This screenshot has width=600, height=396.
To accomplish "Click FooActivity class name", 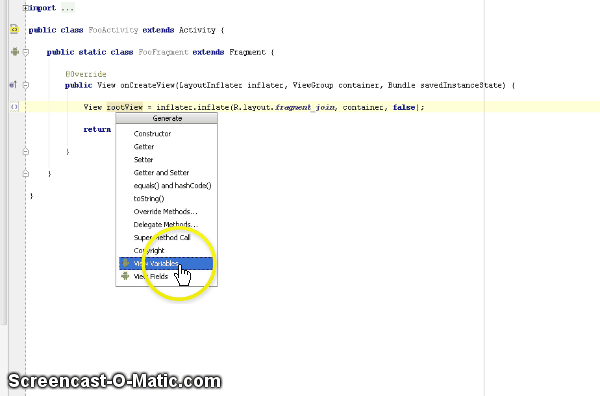I will (x=113, y=30).
